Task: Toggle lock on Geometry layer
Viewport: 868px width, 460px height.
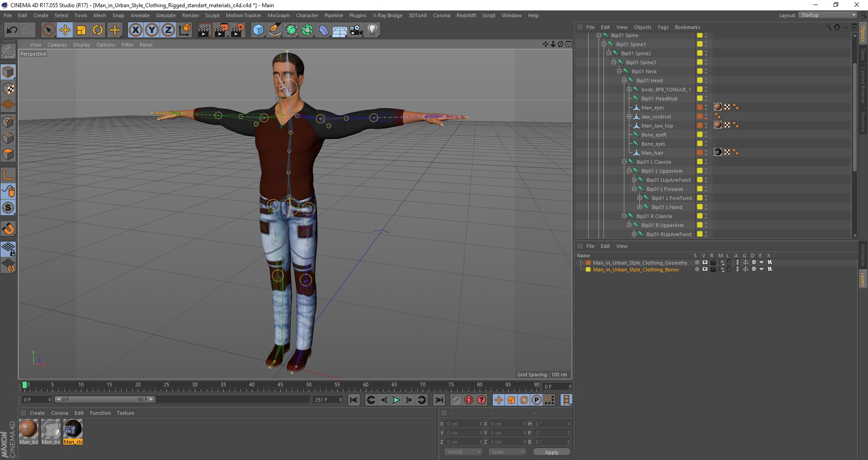Action: pyautogui.click(x=729, y=262)
